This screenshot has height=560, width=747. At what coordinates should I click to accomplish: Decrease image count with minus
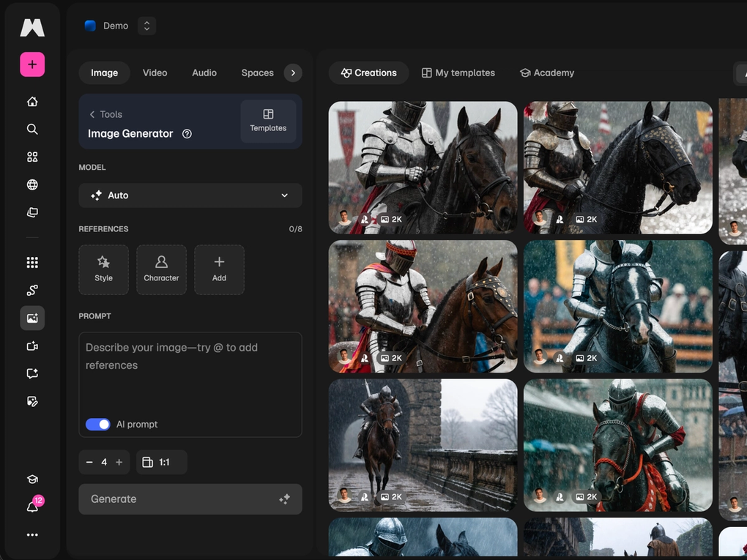pos(89,462)
